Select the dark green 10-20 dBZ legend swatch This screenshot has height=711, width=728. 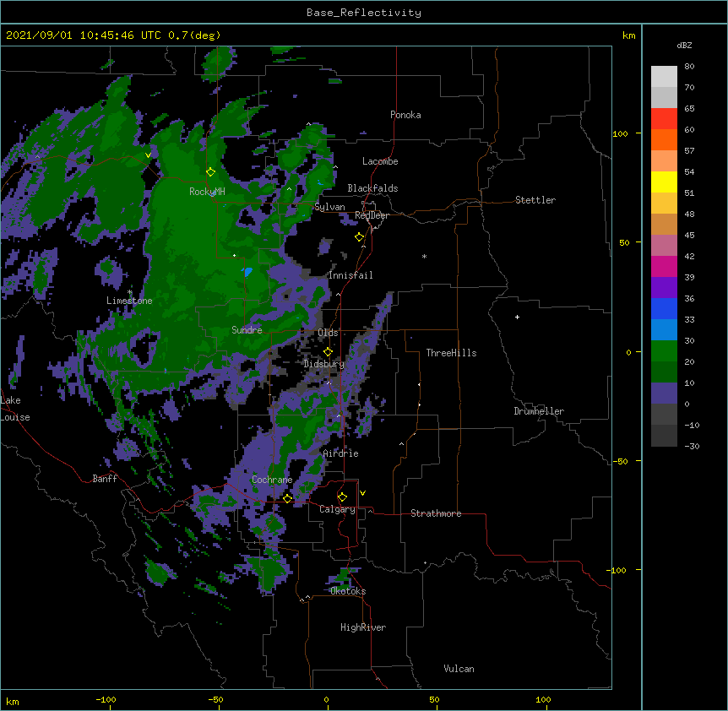[x=664, y=372]
